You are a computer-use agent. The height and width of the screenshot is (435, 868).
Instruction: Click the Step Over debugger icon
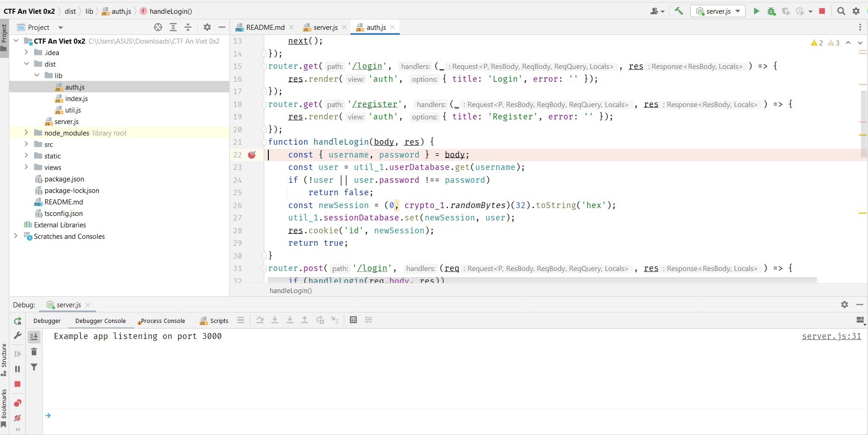260,320
